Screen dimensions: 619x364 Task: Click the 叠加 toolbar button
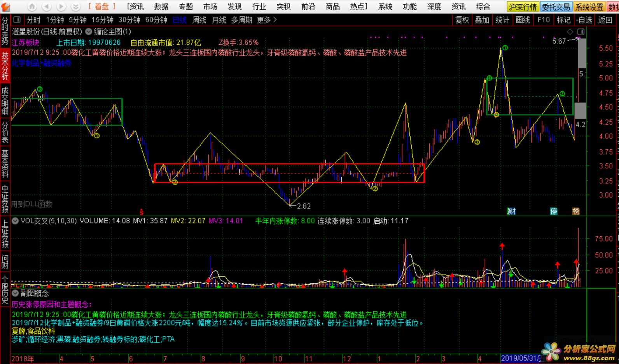(482, 20)
